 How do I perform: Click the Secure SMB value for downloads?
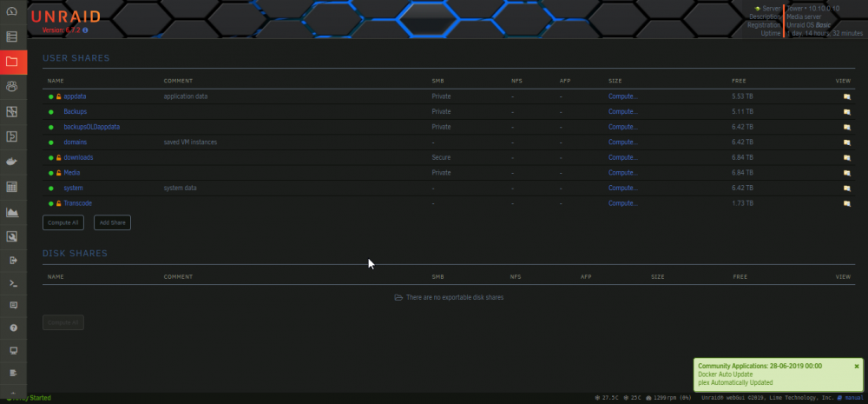click(x=441, y=157)
